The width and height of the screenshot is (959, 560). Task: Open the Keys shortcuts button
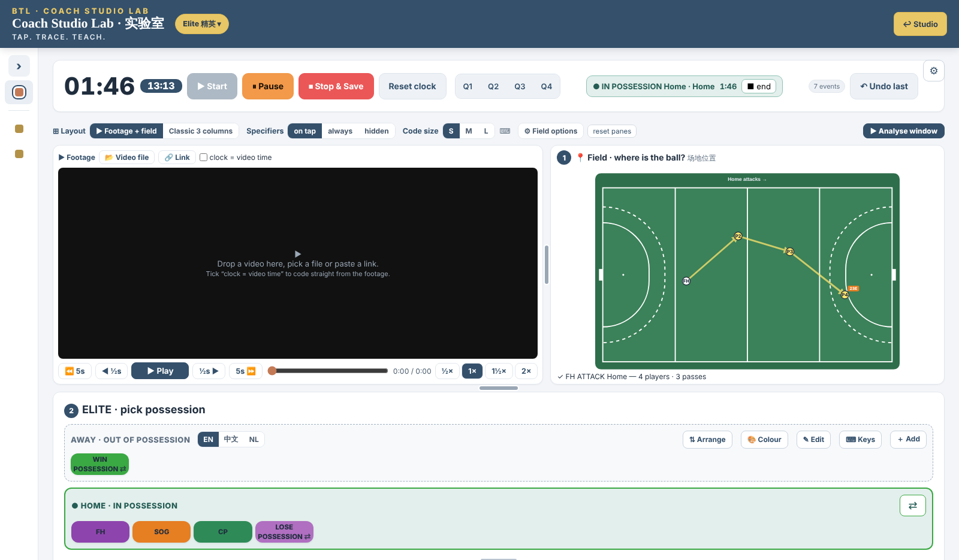pyautogui.click(x=860, y=439)
